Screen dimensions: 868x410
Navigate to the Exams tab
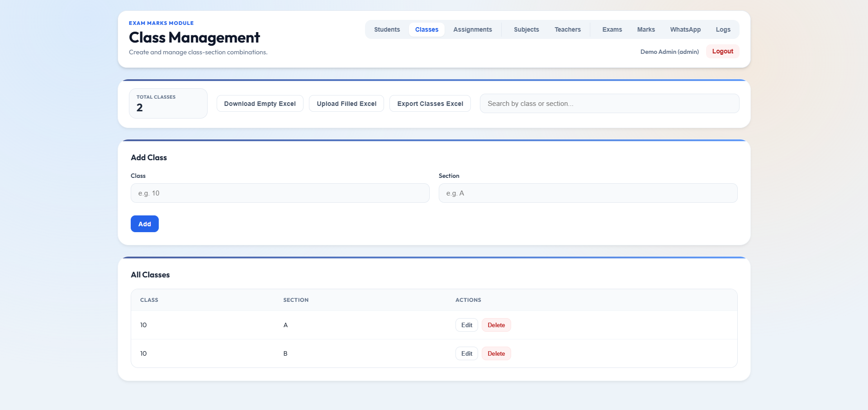click(612, 29)
